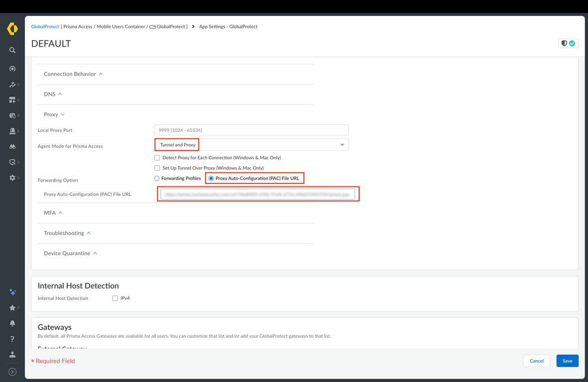The image size is (588, 382).
Task: Click the Prisma Access logo icon
Action: [x=12, y=28]
